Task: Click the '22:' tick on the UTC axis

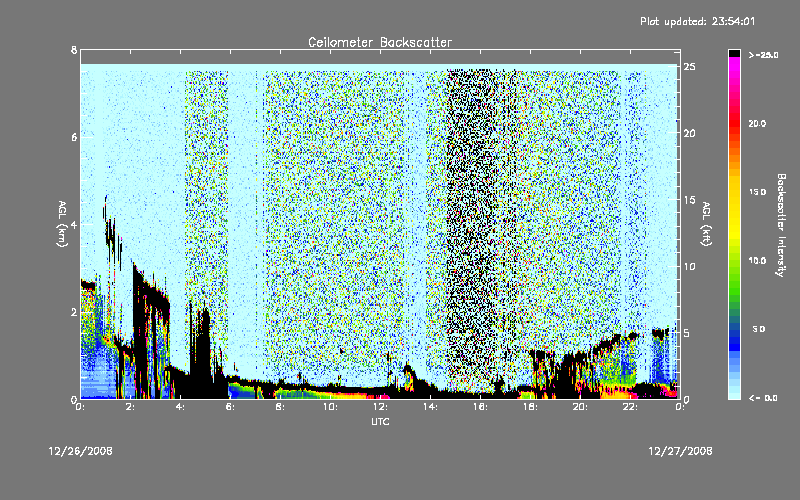Action: tap(630, 407)
